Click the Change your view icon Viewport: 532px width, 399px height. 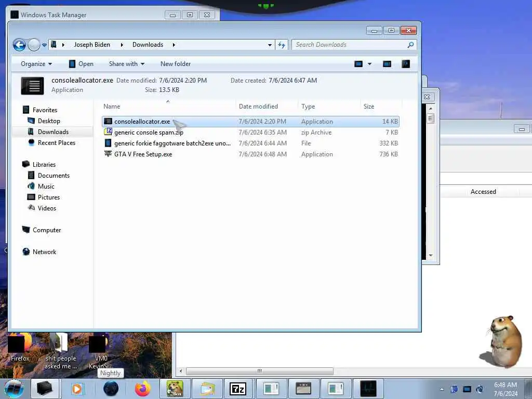[358, 64]
